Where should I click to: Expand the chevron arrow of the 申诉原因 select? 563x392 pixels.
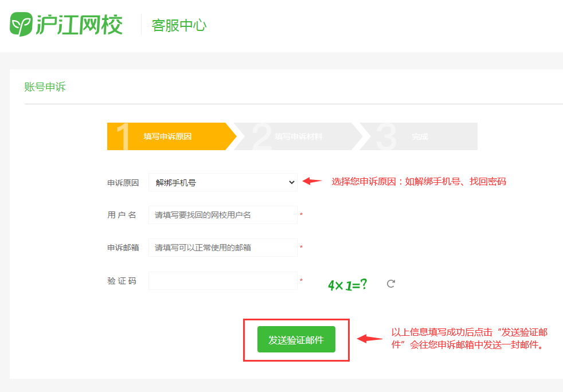(291, 182)
